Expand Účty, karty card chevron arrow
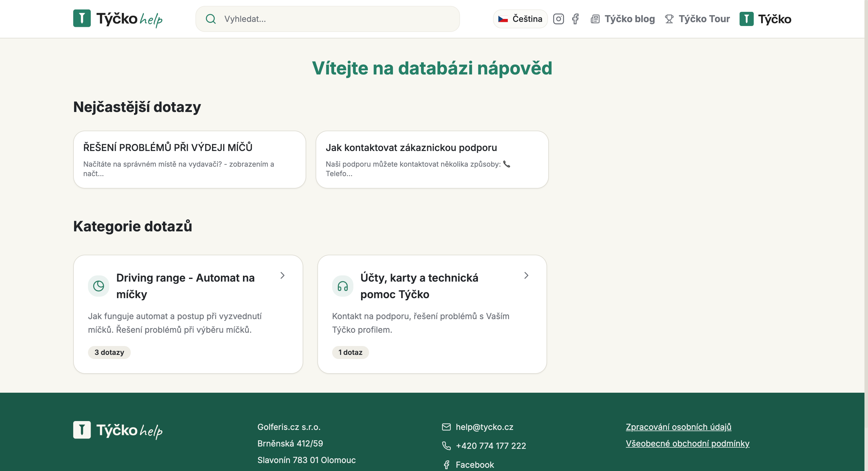The width and height of the screenshot is (868, 471). coord(526,275)
